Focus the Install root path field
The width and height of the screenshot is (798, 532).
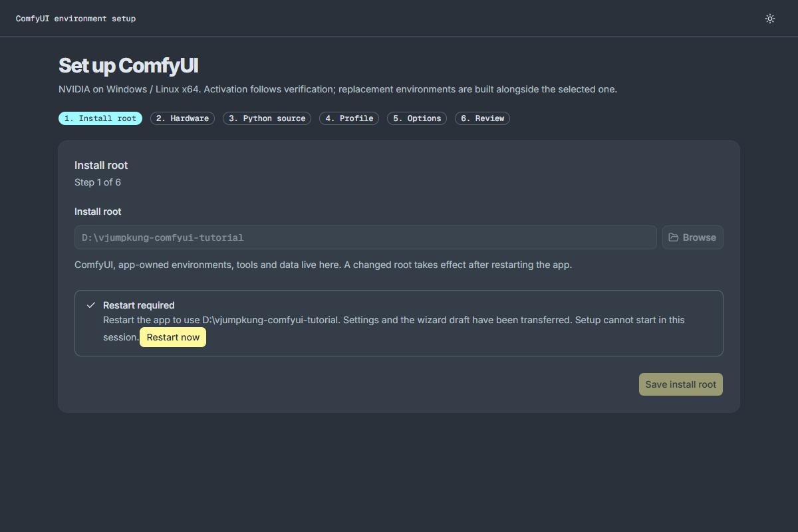point(366,237)
